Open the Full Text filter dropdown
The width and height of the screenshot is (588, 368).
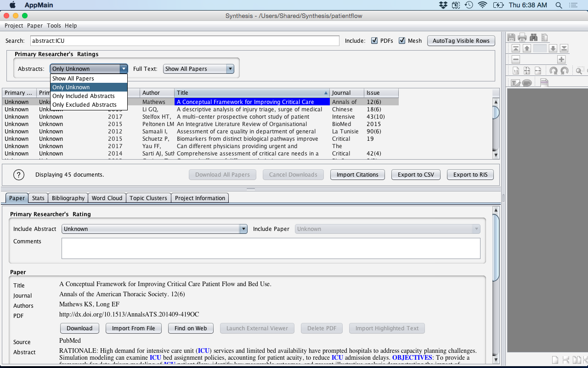198,69
